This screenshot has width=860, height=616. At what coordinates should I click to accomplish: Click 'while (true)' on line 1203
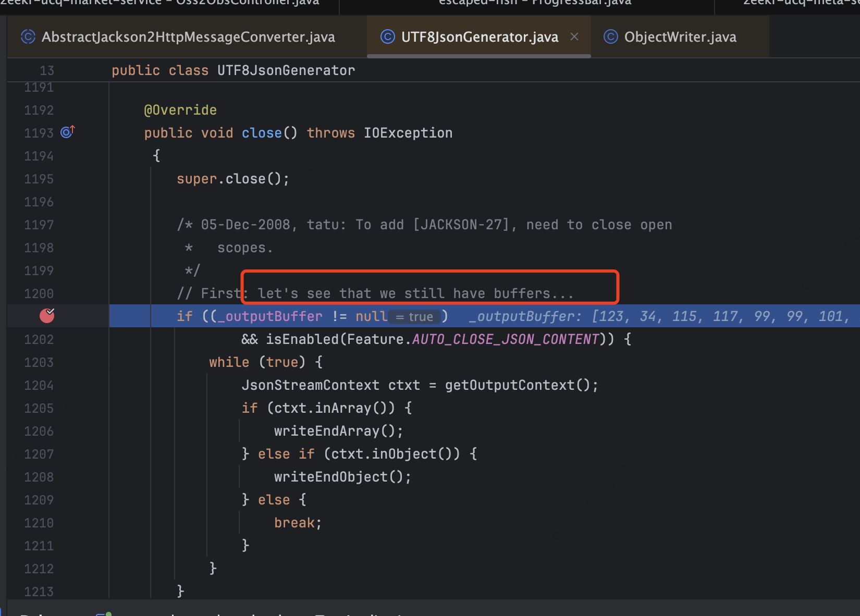coord(257,362)
